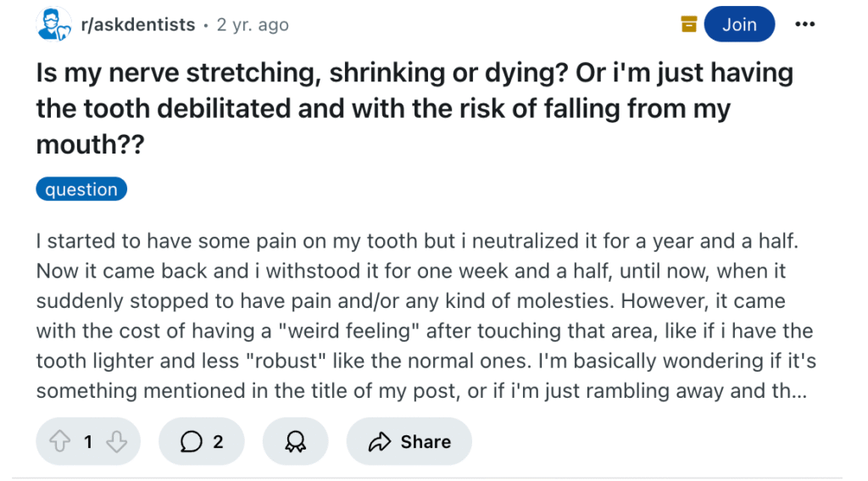This screenshot has height=481, width=868.
Task: Join the askdentists community
Action: 739,25
